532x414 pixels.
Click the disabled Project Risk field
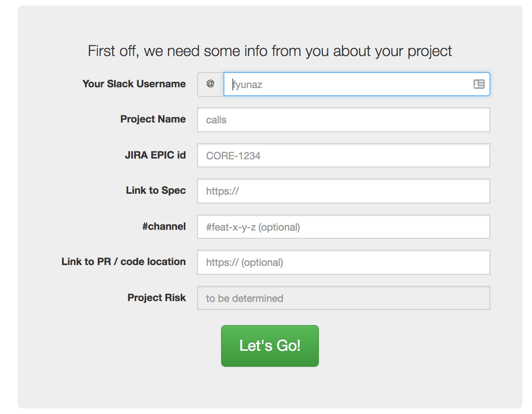[x=343, y=298]
